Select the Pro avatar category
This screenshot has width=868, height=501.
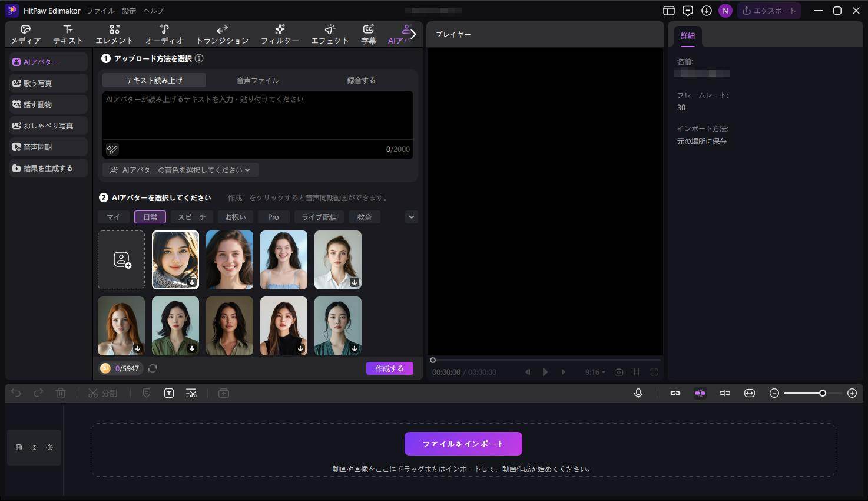[273, 217]
